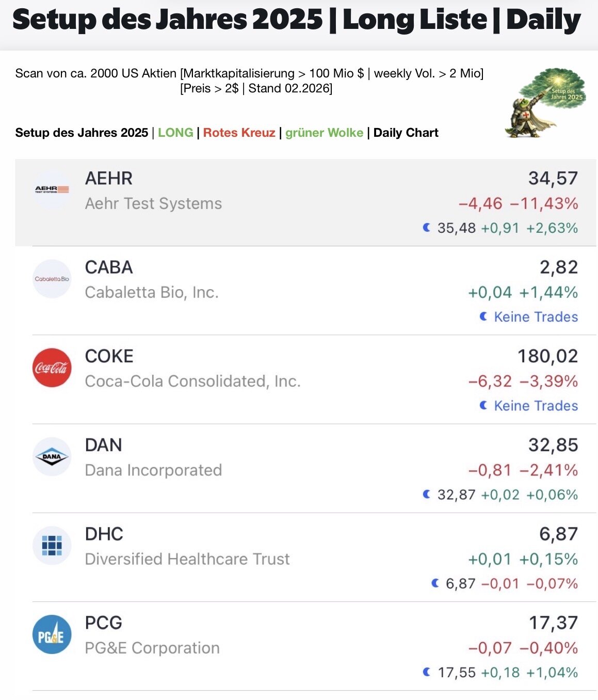Select the AEHR ticker symbol

(x=109, y=179)
